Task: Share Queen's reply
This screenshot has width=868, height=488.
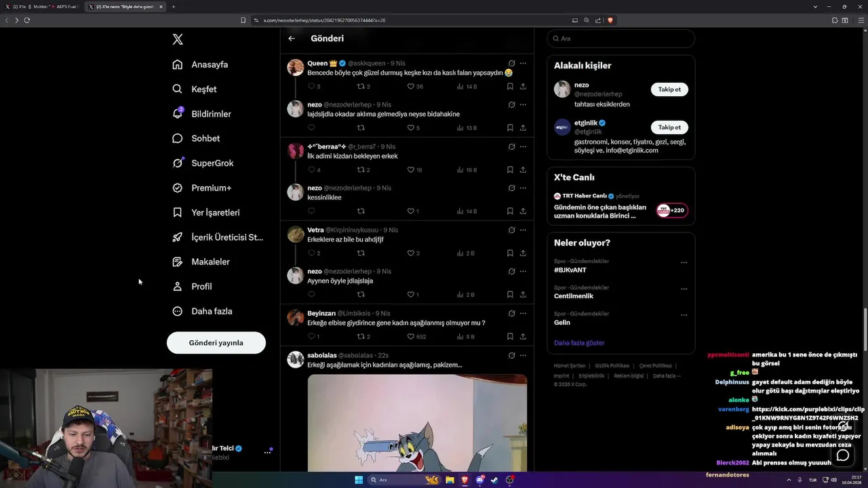Action: point(523,87)
